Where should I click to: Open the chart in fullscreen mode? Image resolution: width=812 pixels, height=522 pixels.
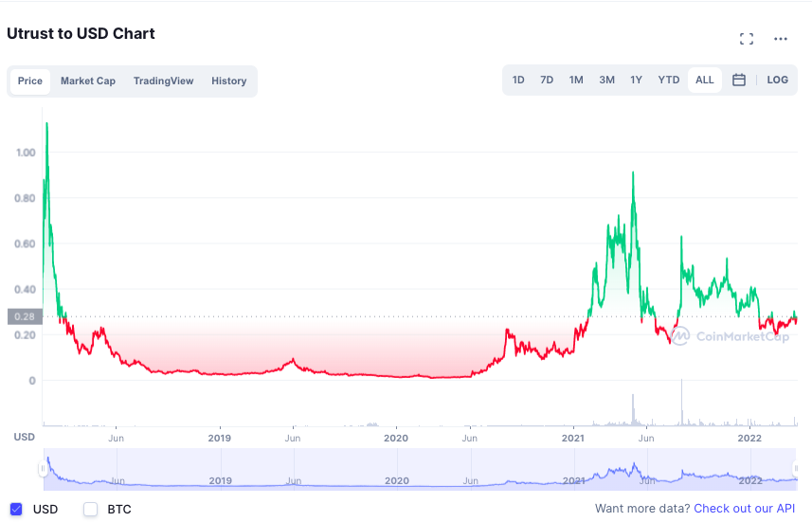tap(747, 39)
